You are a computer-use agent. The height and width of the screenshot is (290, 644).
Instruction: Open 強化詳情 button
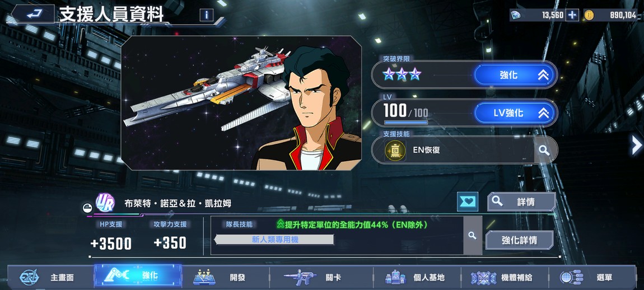tap(520, 240)
